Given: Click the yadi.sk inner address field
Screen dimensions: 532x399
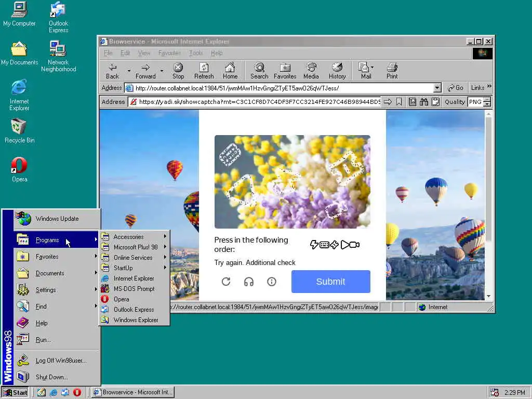Looking at the screenshot, I should [255, 102].
